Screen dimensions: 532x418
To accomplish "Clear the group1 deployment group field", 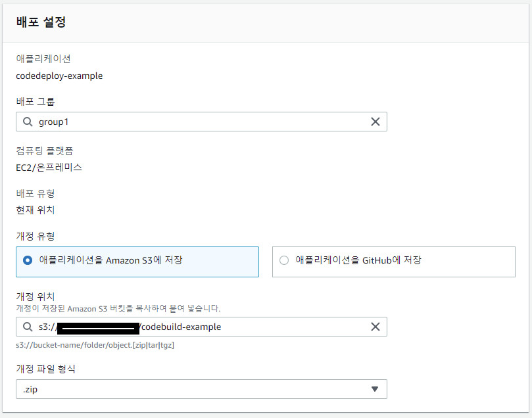I will pos(375,122).
